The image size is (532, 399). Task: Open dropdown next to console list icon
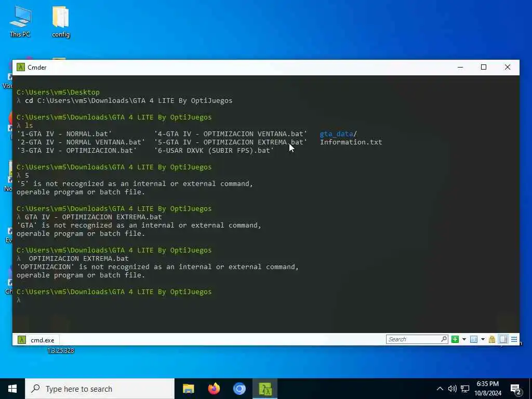[483, 339]
